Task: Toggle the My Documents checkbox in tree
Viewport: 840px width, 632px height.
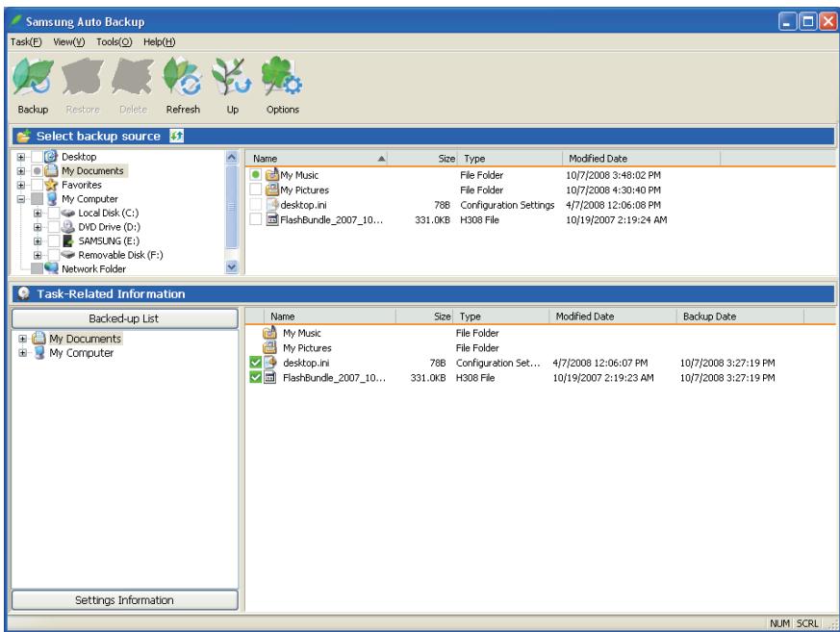Action: (37, 171)
